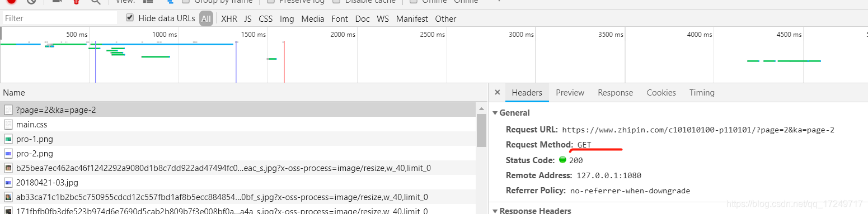868x214 pixels.
Task: Switch to the Response tab
Action: [615, 93]
